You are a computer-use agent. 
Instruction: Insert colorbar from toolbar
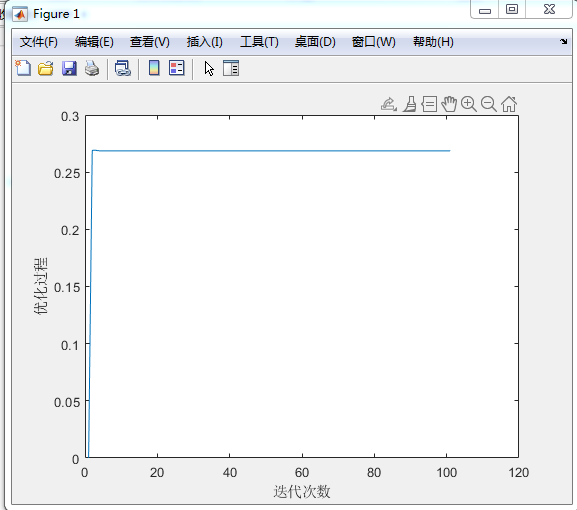154,68
